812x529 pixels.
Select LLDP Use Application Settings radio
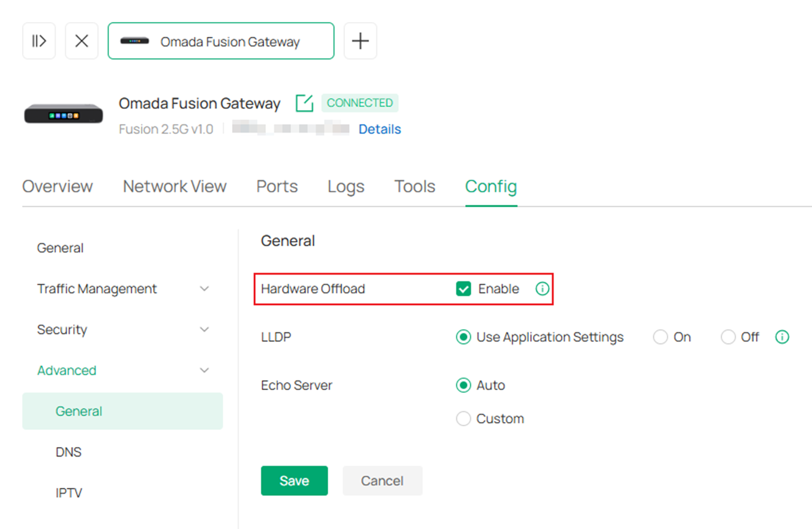pyautogui.click(x=463, y=337)
